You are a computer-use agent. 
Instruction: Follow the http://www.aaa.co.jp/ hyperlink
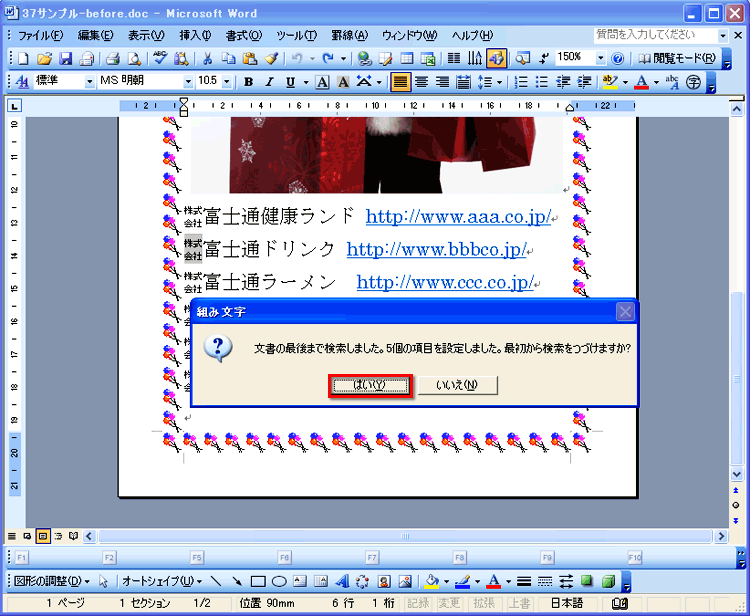458,217
